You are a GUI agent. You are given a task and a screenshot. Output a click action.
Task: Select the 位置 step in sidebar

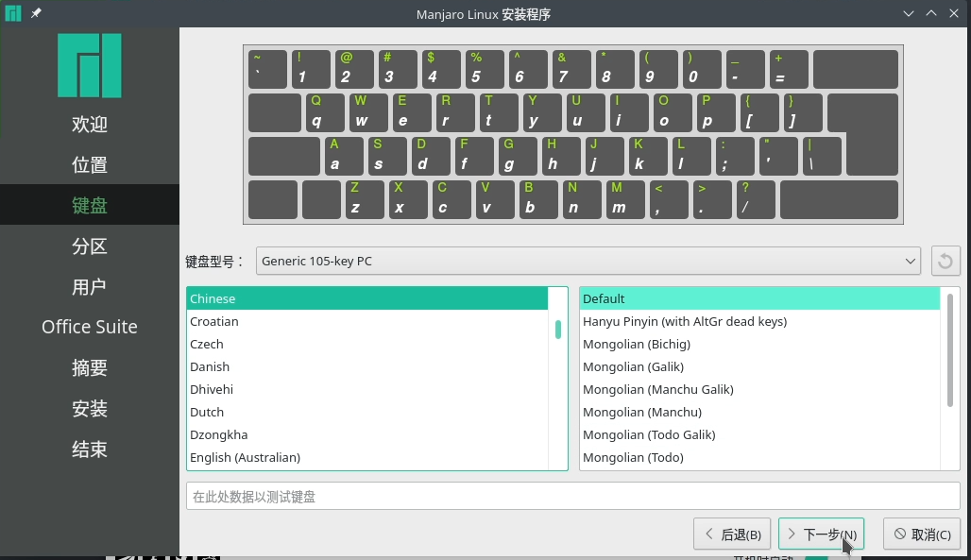point(90,164)
